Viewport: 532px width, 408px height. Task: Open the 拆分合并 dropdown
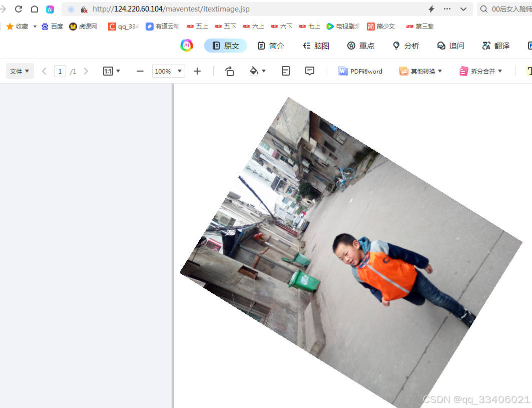480,71
